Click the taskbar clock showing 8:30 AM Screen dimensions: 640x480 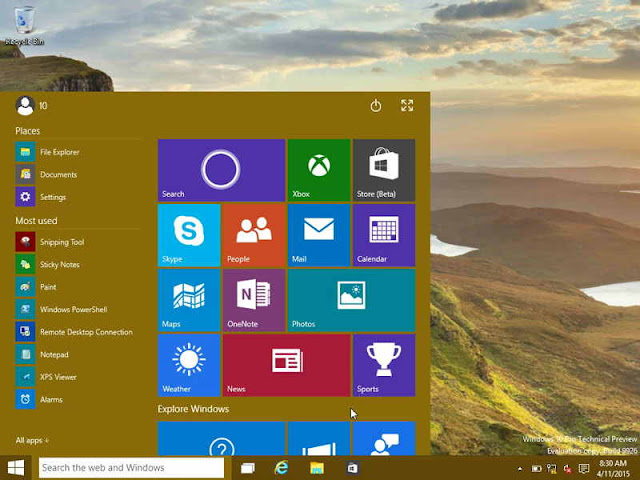613,468
